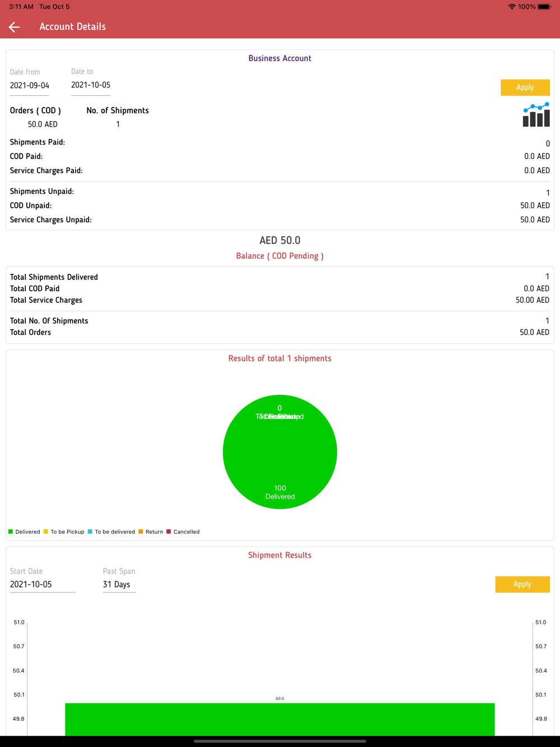Edit the Date from field 2021-09-04
Image resolution: width=560 pixels, height=747 pixels.
[30, 86]
